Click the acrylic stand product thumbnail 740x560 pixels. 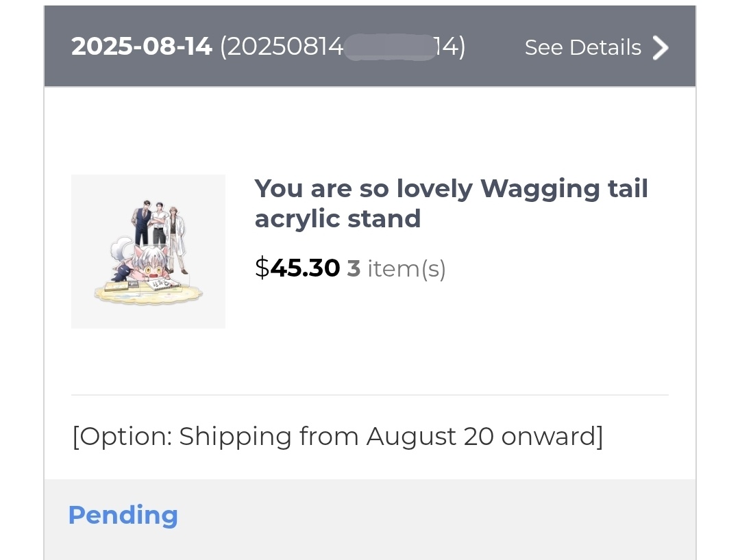pyautogui.click(x=148, y=251)
